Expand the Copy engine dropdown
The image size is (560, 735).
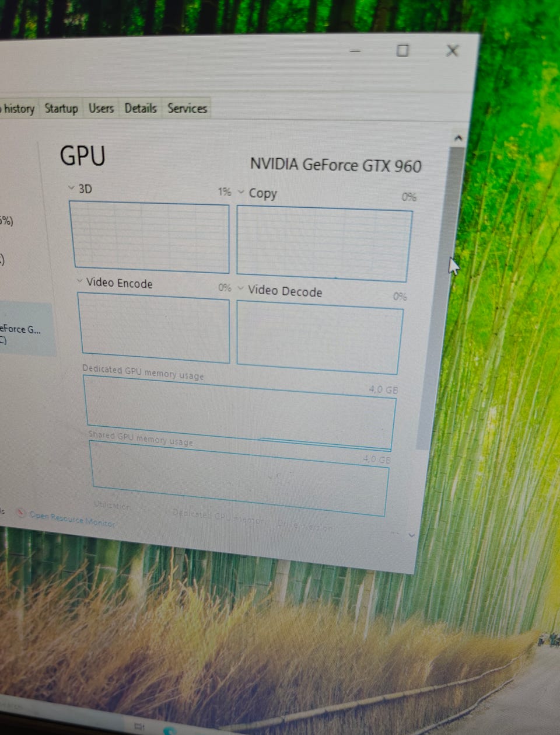(241, 191)
